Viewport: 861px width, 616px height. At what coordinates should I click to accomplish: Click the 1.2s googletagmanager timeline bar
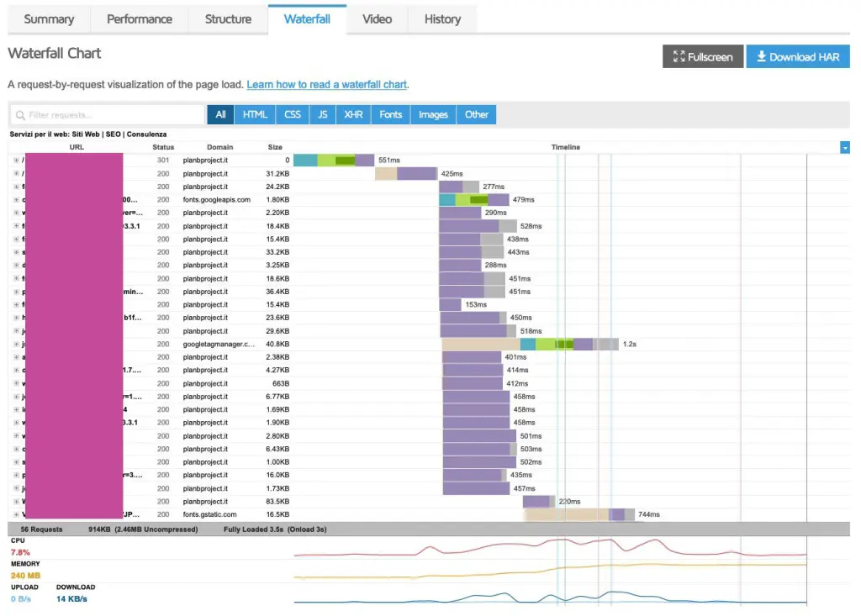pos(530,345)
